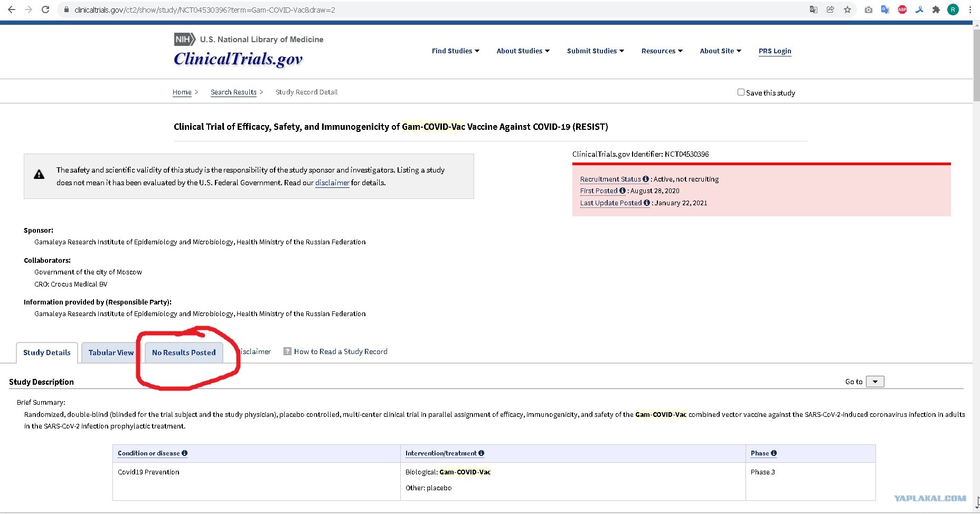Click the scrollbar down arrow
The width and height of the screenshot is (980, 514).
click(976, 508)
